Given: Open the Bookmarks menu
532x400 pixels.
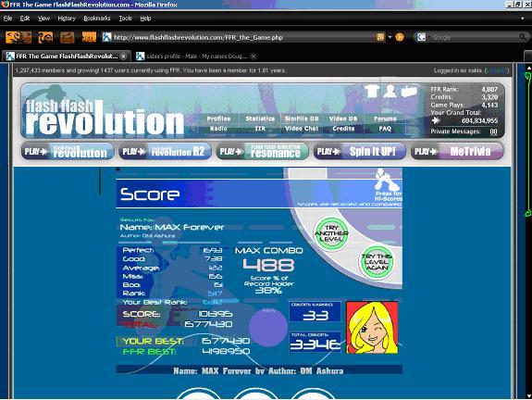Looking at the screenshot, I should click(x=97, y=19).
